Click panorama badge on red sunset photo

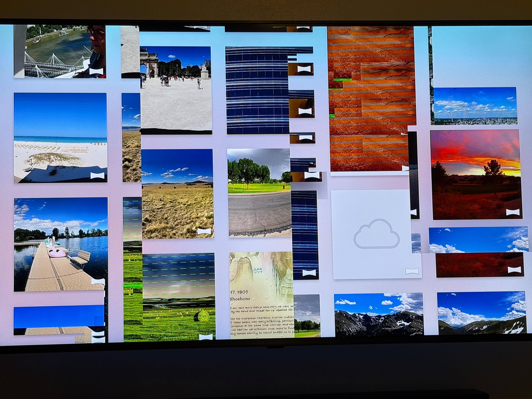tap(513, 212)
